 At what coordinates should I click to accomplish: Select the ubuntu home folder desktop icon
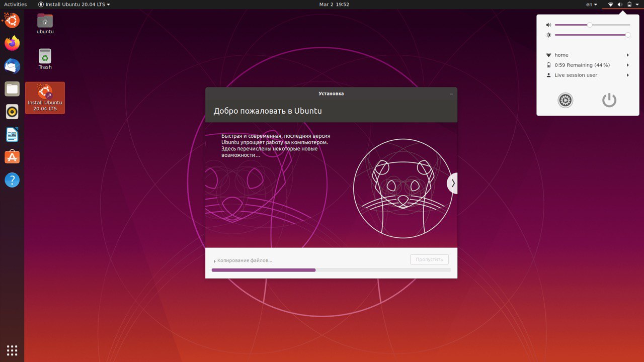tap(45, 24)
